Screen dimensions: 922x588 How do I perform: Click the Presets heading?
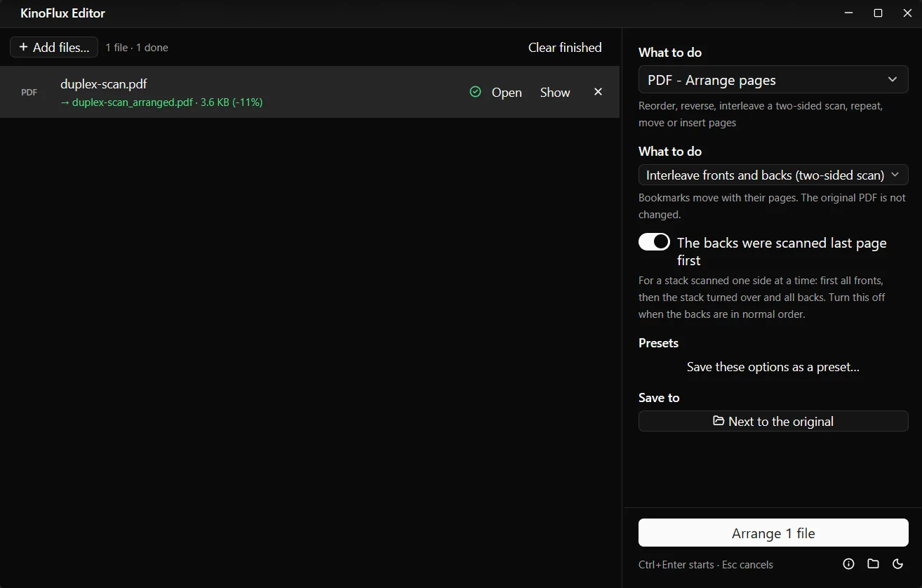point(658,343)
